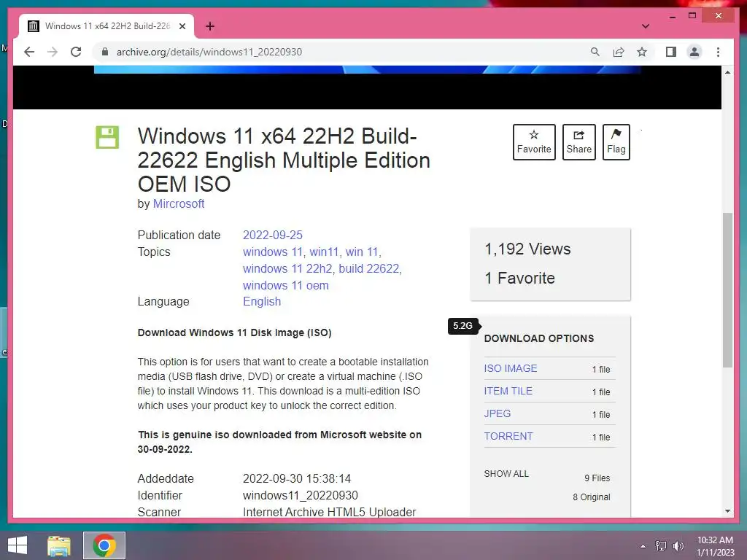Open the volume speaker tray icon

pos(678,546)
